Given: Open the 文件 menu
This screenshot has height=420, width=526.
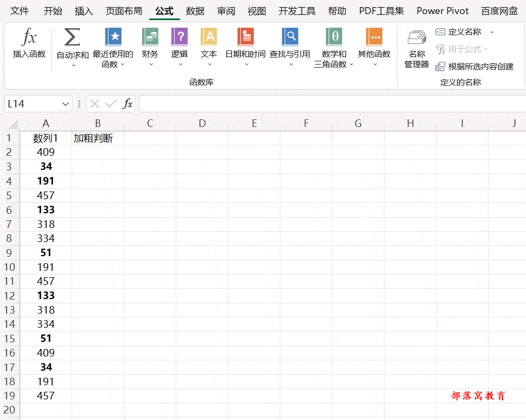Looking at the screenshot, I should pyautogui.click(x=20, y=11).
